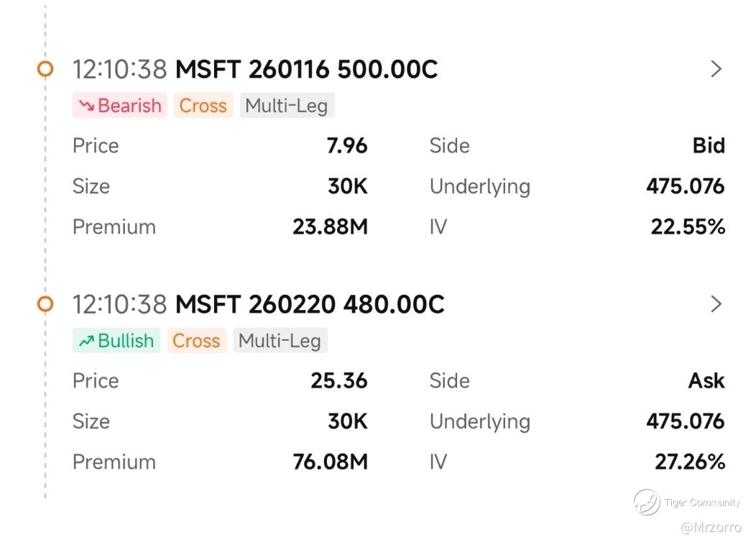
Task: Click the downward trend arrow icon in Bearish tag
Action: pos(86,106)
